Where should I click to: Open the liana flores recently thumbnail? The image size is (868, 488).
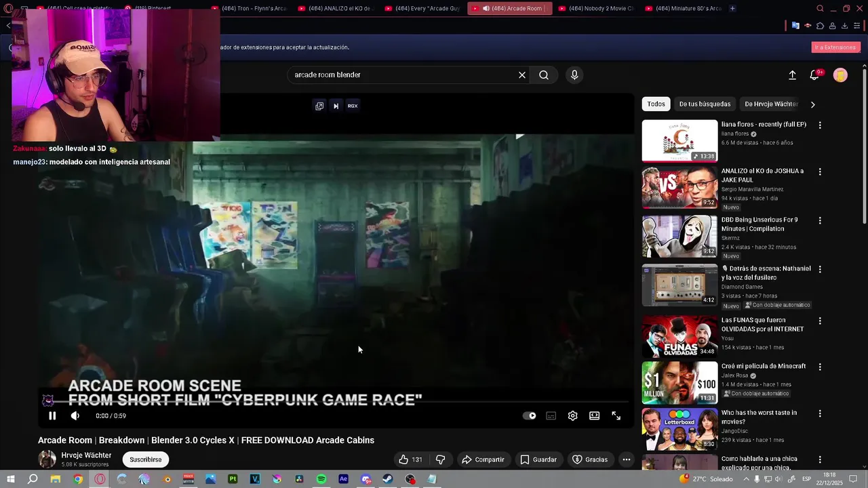click(679, 141)
